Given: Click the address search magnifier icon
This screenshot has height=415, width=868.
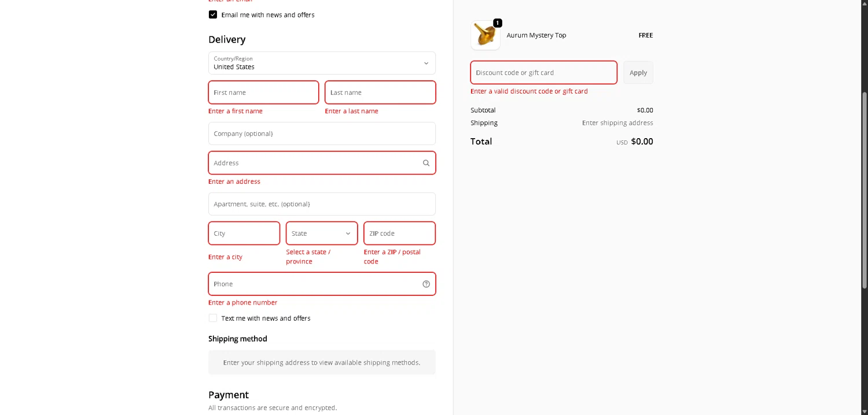Looking at the screenshot, I should point(426,163).
